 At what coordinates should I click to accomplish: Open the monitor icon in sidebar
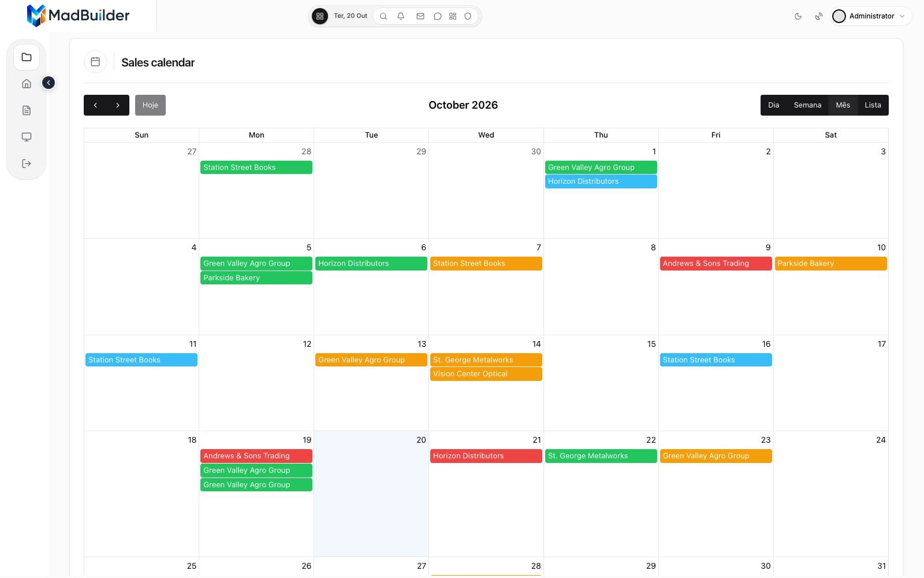(27, 137)
